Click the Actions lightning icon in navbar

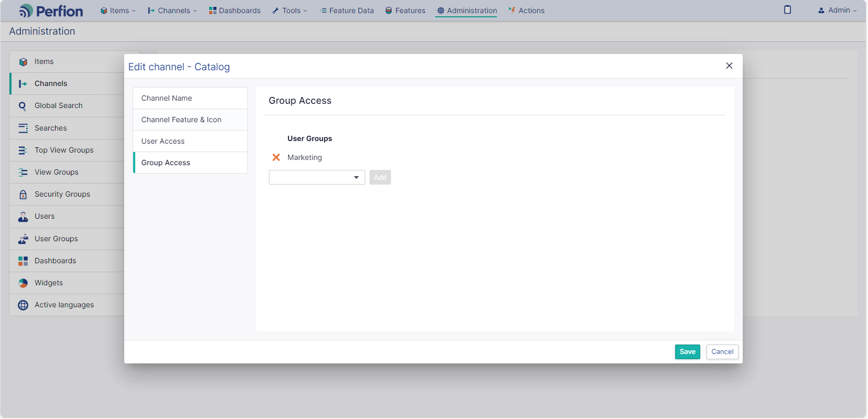coord(512,10)
